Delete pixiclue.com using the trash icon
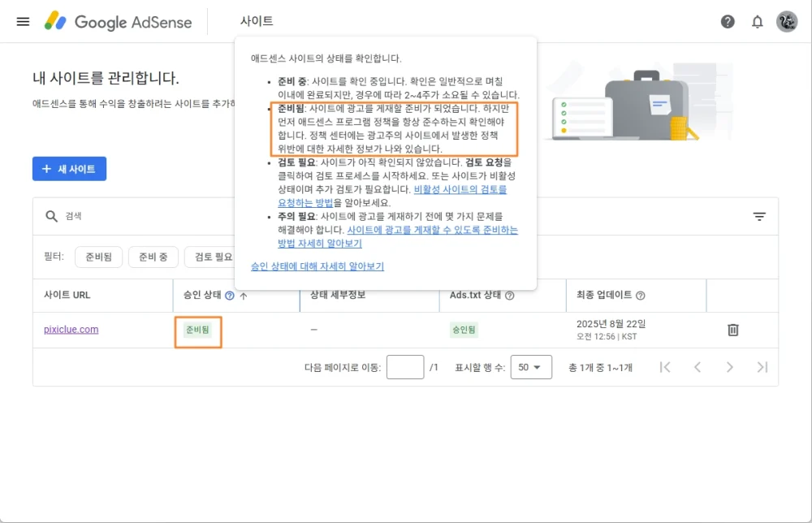The image size is (812, 523). click(732, 330)
